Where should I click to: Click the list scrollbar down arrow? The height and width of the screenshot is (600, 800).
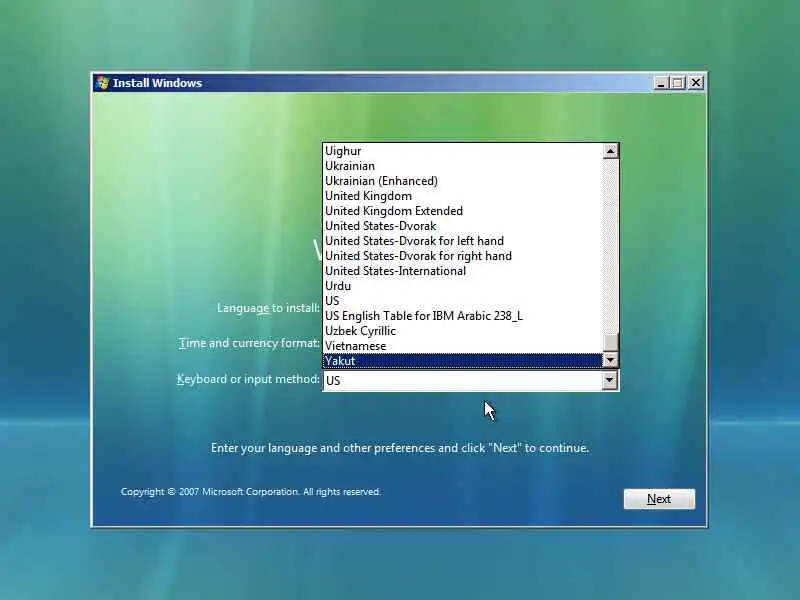(611, 360)
